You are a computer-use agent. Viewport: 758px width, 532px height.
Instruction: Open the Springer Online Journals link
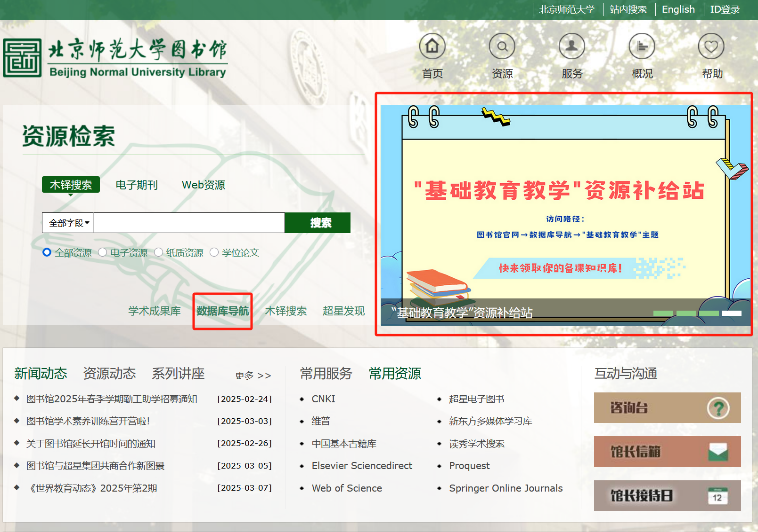coord(506,488)
